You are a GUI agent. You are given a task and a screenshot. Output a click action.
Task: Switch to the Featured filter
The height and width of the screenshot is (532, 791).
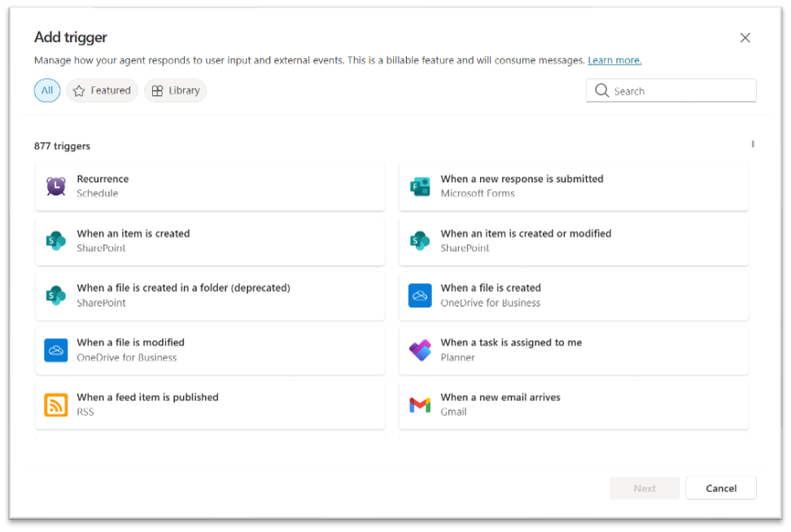(102, 90)
